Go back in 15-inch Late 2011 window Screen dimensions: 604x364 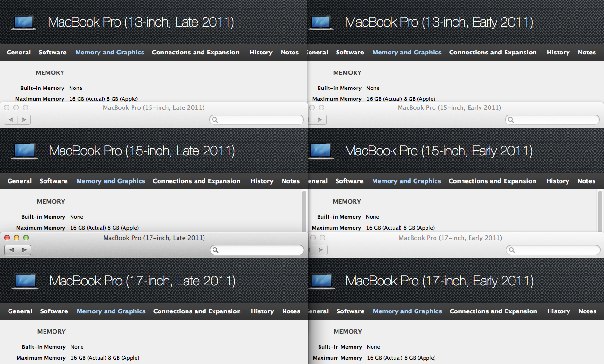pyautogui.click(x=10, y=120)
